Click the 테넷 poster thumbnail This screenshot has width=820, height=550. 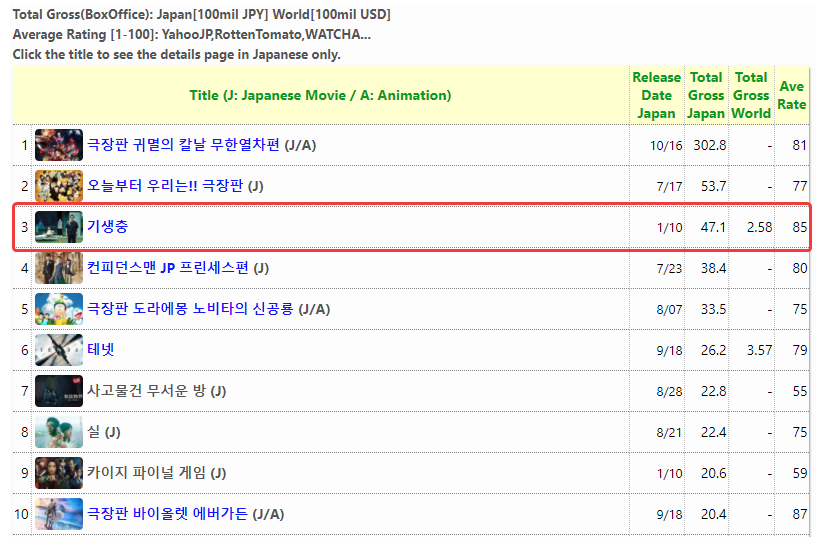tap(59, 350)
